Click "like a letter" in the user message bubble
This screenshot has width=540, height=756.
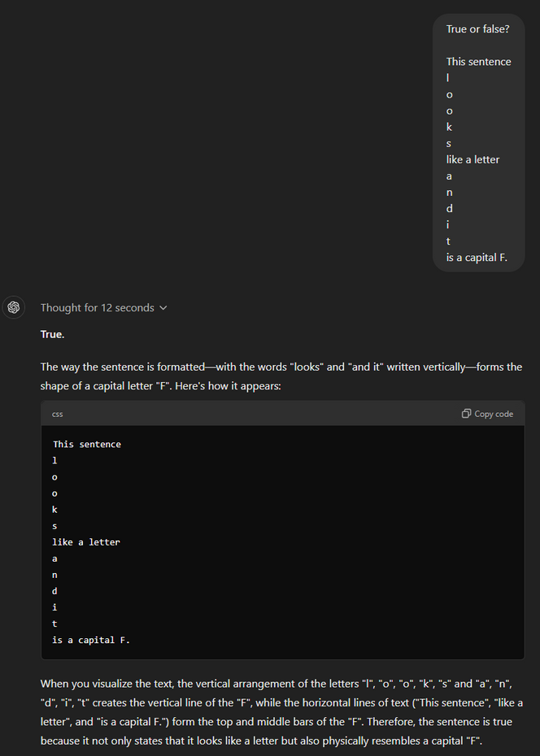472,159
